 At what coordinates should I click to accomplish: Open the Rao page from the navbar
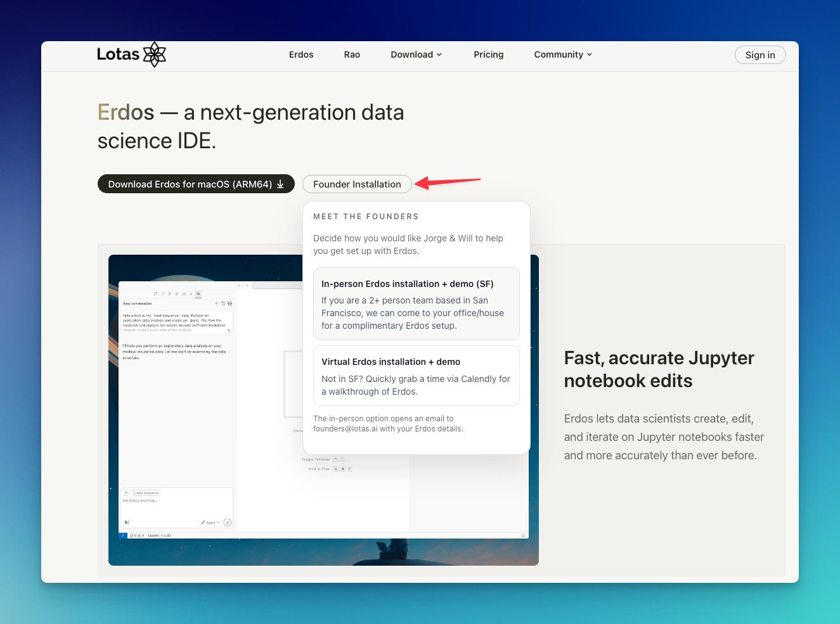tap(352, 54)
